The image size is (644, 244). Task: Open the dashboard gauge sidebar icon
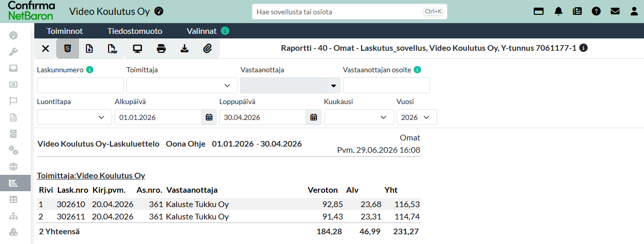pyautogui.click(x=14, y=35)
